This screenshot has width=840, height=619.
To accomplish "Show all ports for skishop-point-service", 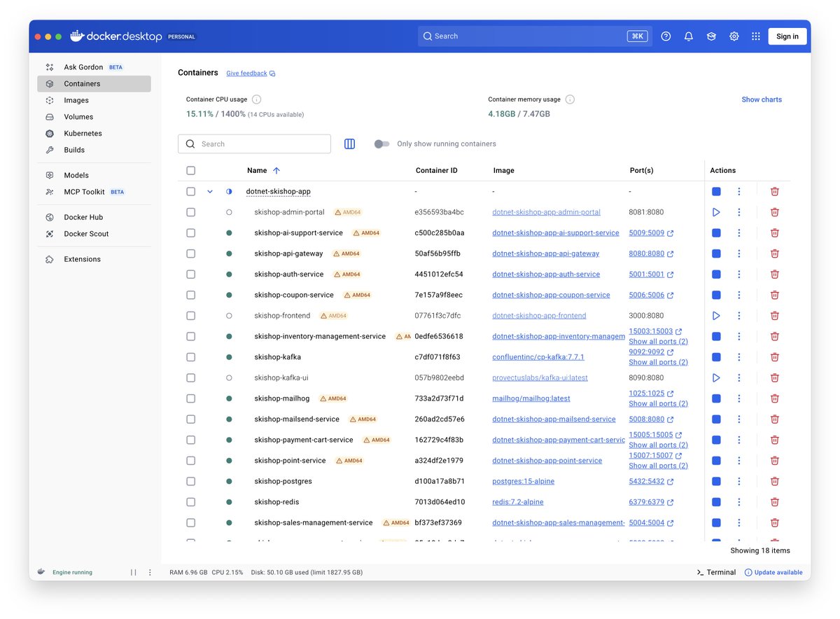I will (658, 466).
